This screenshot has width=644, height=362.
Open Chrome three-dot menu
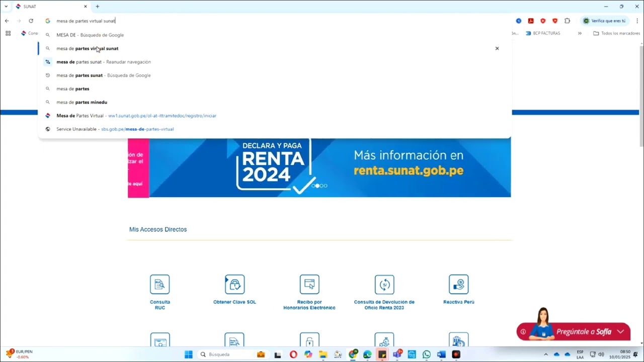tap(637, 21)
